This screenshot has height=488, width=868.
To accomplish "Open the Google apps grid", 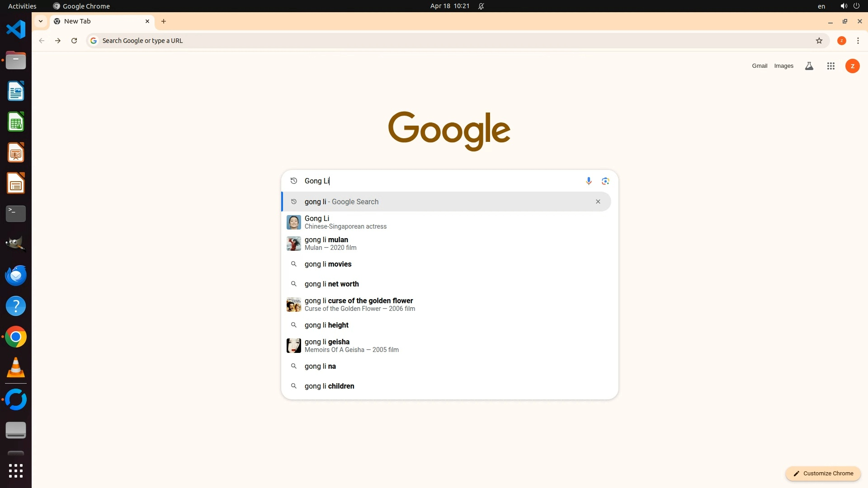I will [830, 66].
